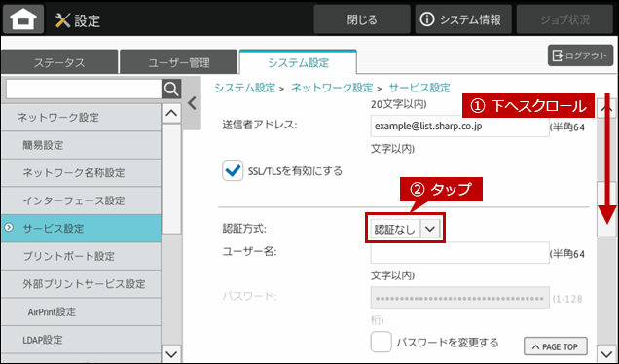Select LDAP設定 in sidebar
619x364 pixels.
[81, 339]
